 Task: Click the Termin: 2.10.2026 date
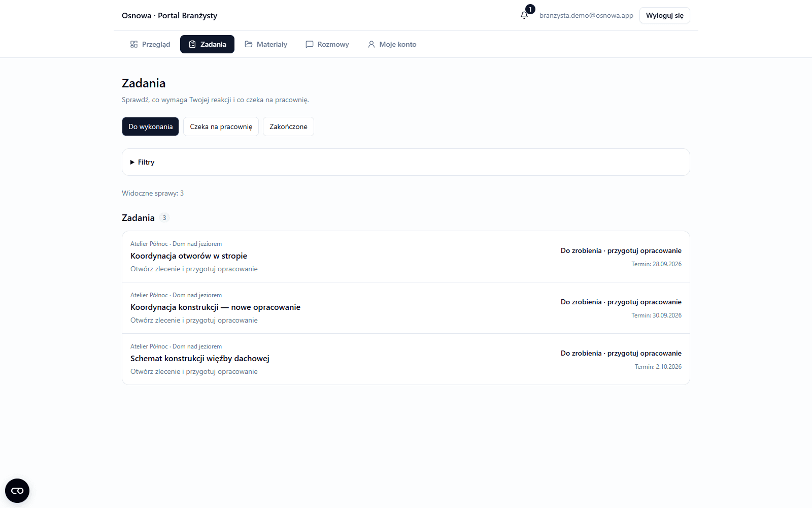(x=658, y=367)
